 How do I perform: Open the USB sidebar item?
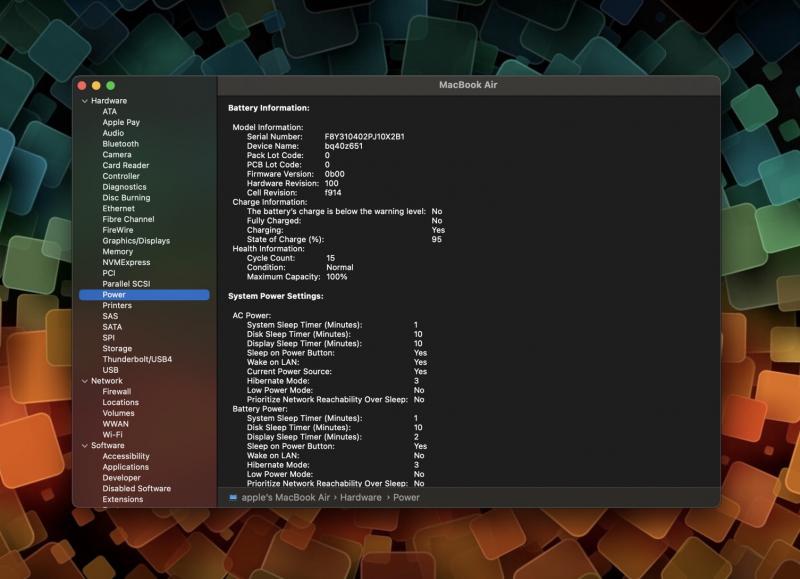click(110, 370)
